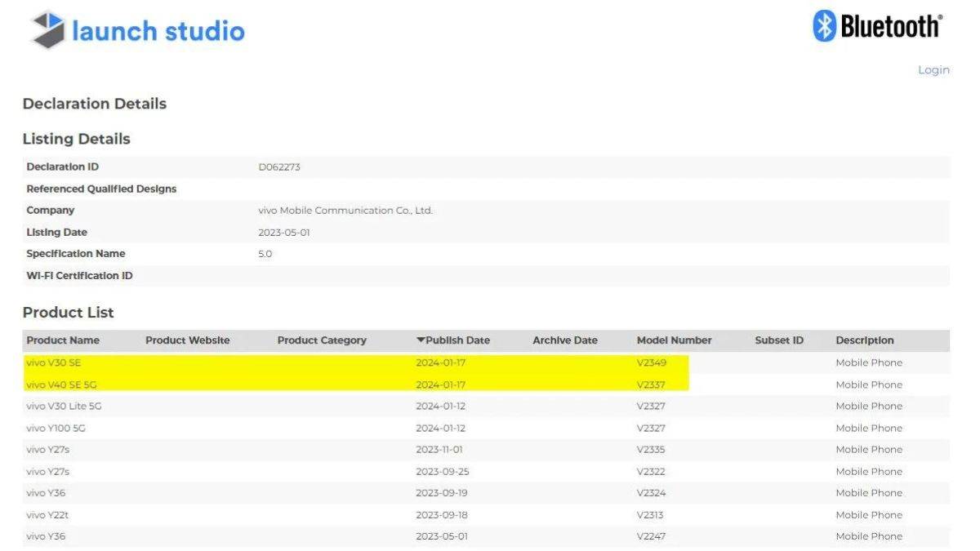Click Declaration ID value D062273

coord(279,167)
